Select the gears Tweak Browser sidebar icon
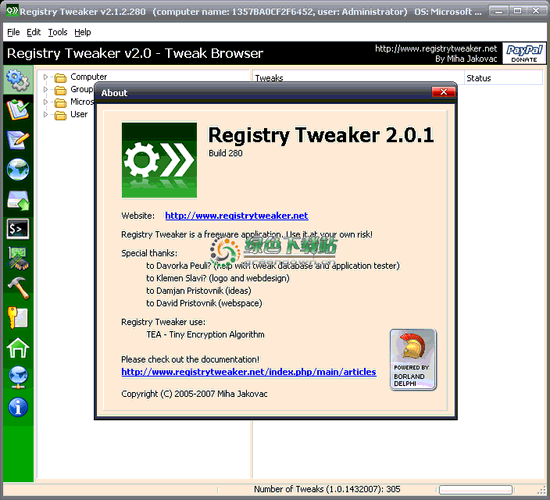This screenshot has width=550, height=500. tap(18, 80)
